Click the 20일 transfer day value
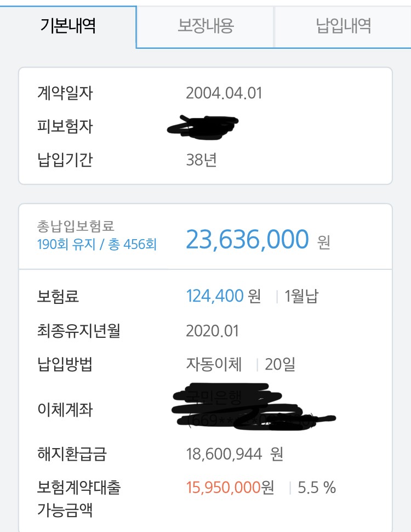 tap(280, 365)
